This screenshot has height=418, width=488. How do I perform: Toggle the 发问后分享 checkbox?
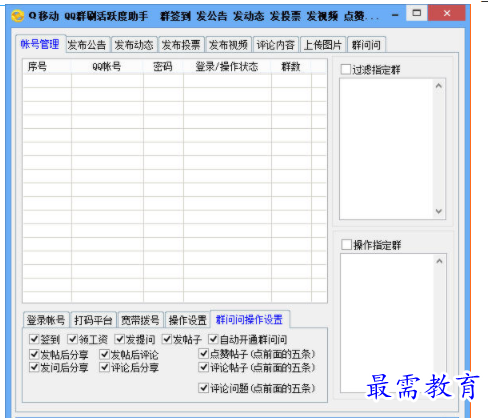[34, 367]
